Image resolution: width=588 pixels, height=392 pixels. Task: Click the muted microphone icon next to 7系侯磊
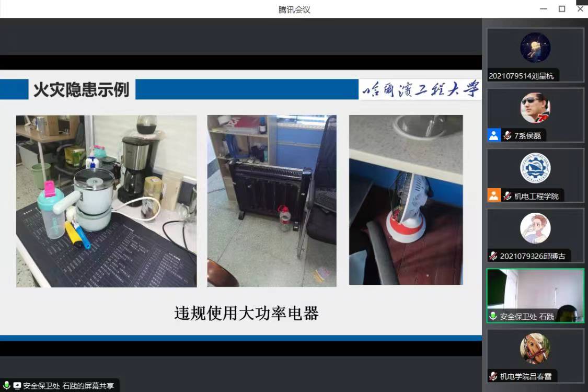(507, 136)
